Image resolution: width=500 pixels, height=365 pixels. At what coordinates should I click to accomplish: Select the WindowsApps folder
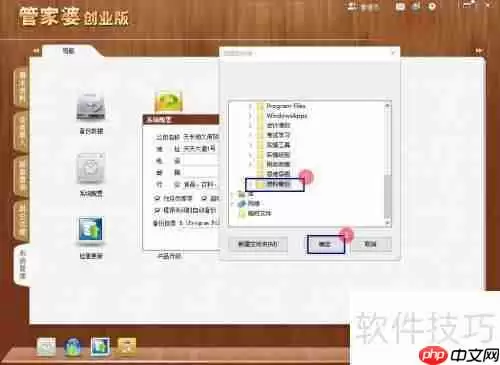point(287,116)
